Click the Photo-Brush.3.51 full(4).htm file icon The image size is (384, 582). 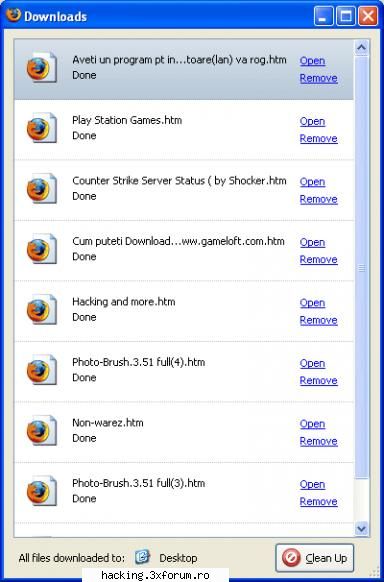pyautogui.click(x=42, y=370)
